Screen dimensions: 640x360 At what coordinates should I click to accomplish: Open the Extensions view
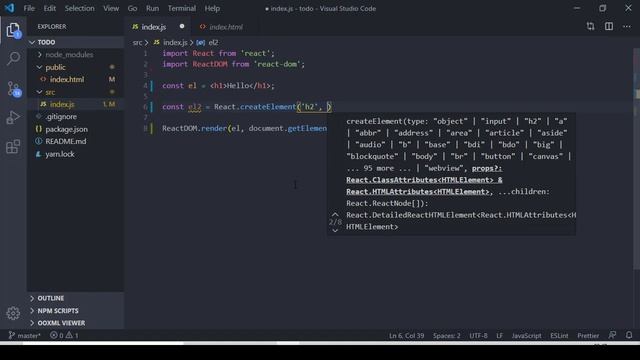click(x=13, y=147)
